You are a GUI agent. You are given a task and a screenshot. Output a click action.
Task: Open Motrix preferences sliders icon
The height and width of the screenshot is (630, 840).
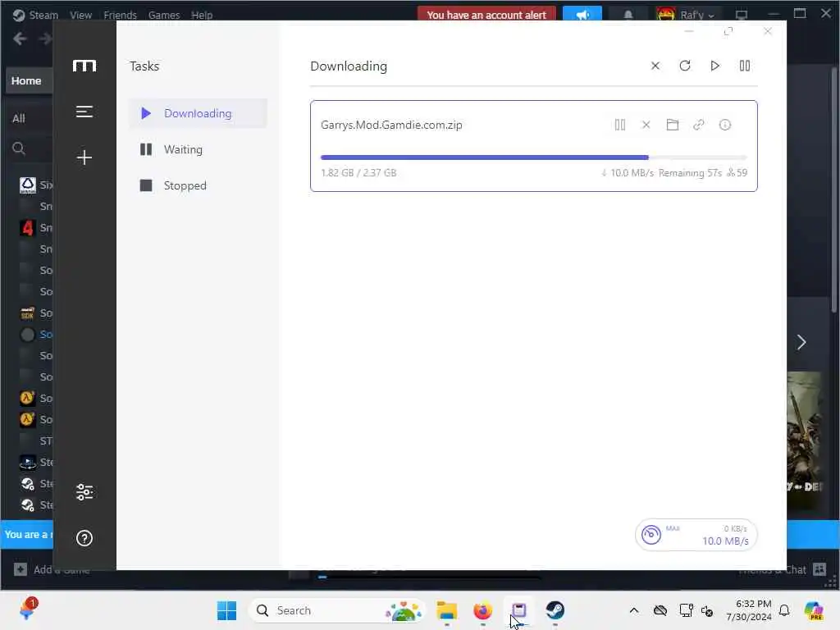click(84, 492)
